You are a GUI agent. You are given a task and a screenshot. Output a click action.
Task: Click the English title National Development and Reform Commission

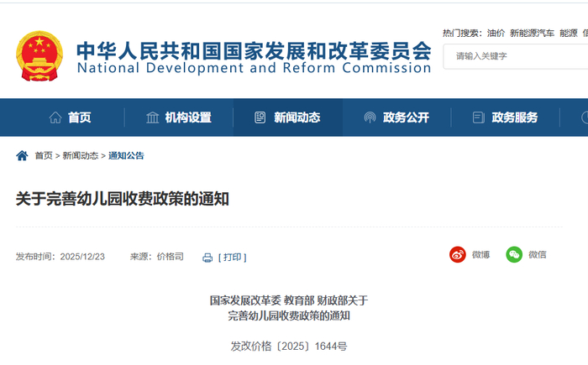(x=254, y=68)
